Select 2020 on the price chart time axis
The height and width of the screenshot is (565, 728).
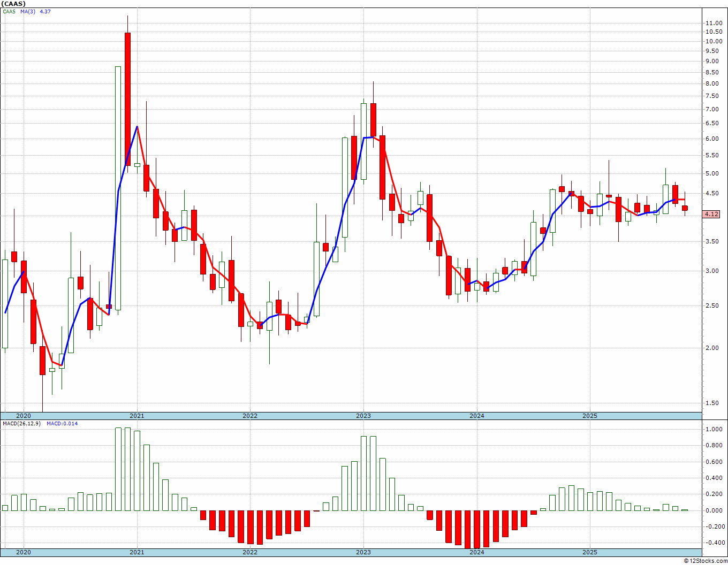coord(23,416)
